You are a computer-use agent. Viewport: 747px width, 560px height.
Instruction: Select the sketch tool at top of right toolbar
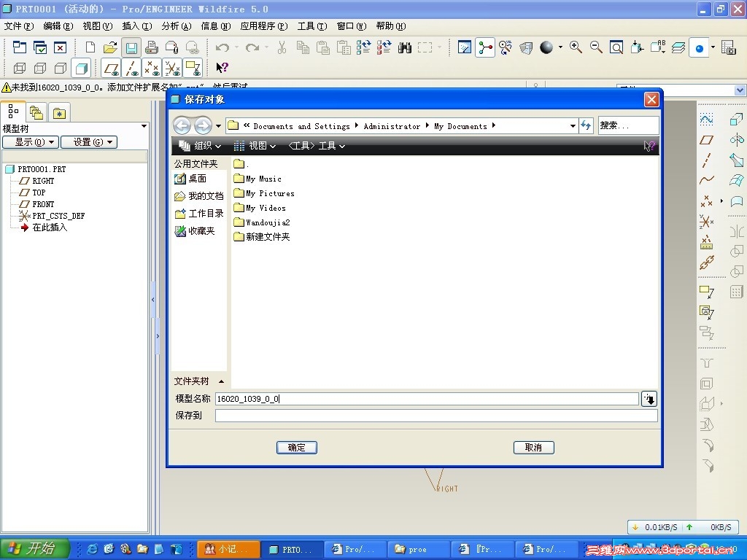(706, 119)
